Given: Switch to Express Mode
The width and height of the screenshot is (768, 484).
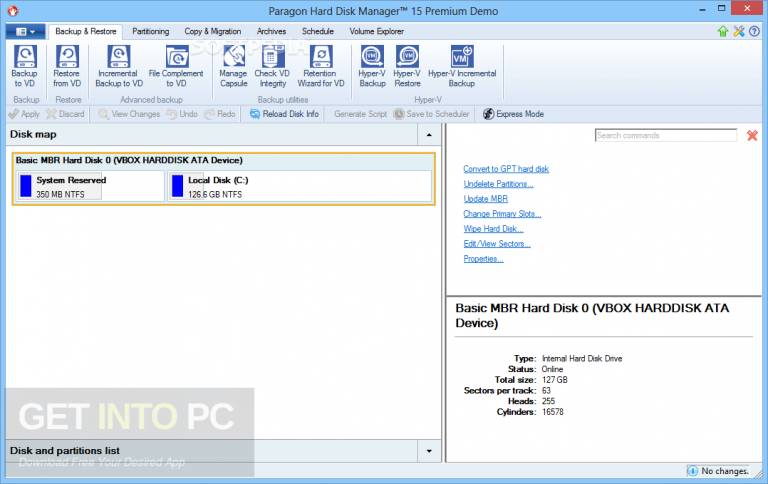Looking at the screenshot, I should 513,114.
